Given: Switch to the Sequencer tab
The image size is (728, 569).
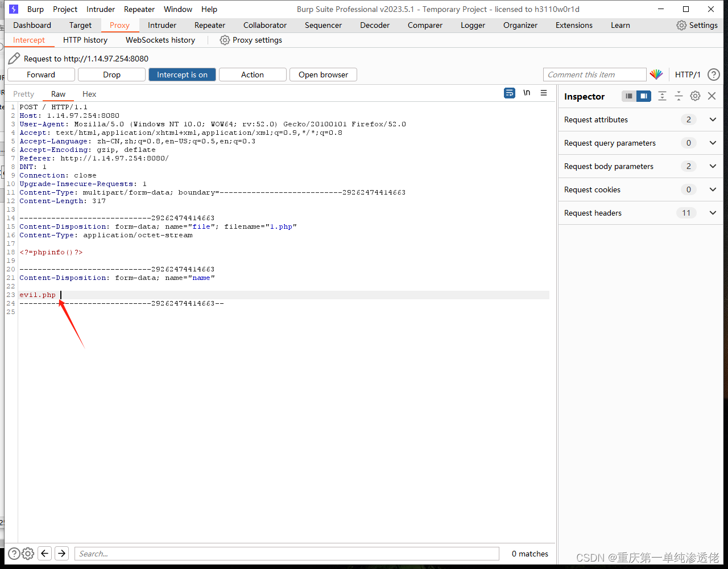Looking at the screenshot, I should 323,25.
